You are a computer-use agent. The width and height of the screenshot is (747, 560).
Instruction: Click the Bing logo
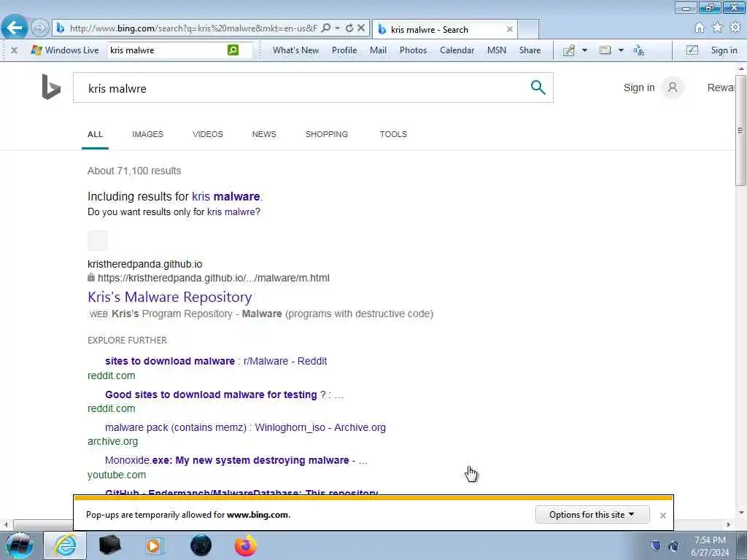(51, 87)
